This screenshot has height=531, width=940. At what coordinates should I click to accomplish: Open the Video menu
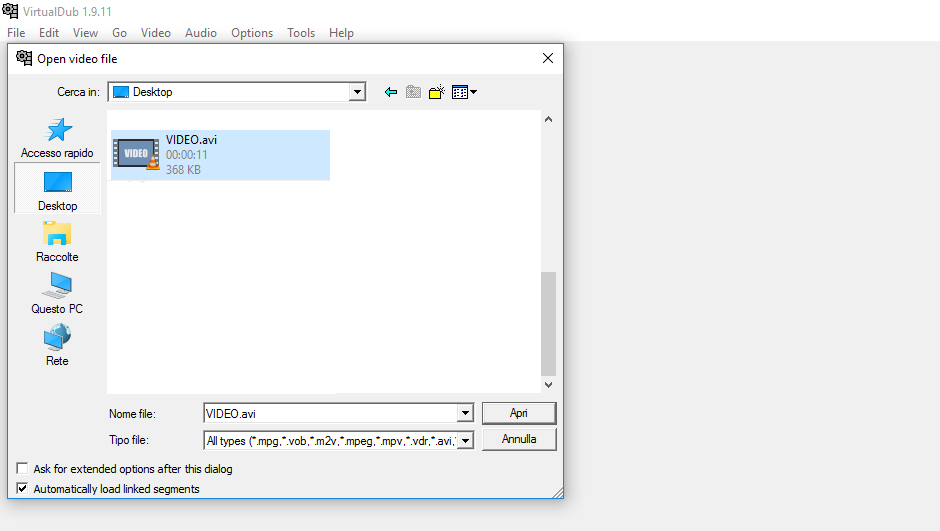pyautogui.click(x=156, y=32)
